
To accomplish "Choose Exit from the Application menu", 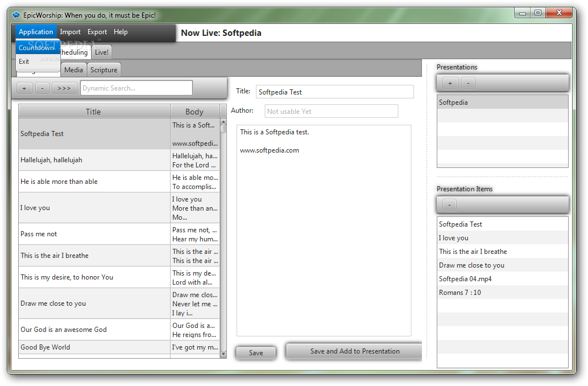I will tap(38, 61).
